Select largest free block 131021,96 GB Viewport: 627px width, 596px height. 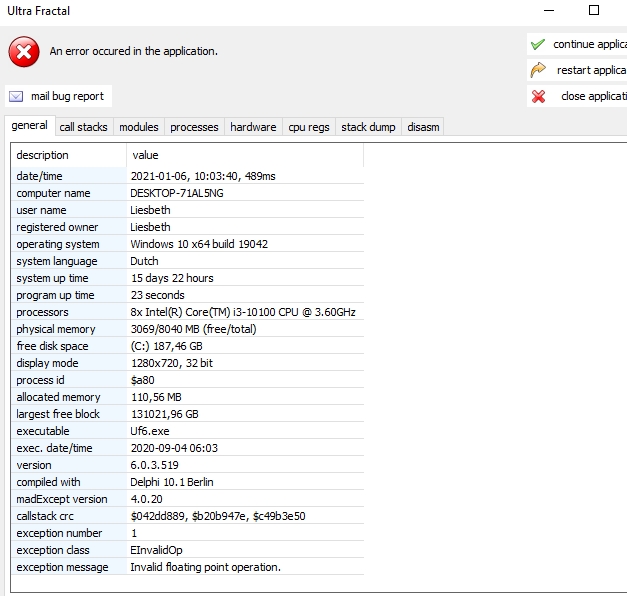point(165,414)
